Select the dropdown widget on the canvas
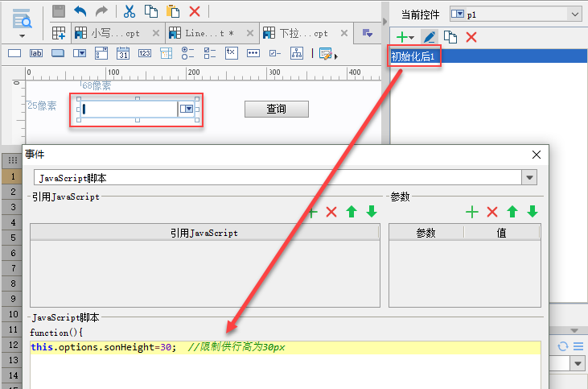 pyautogui.click(x=138, y=110)
